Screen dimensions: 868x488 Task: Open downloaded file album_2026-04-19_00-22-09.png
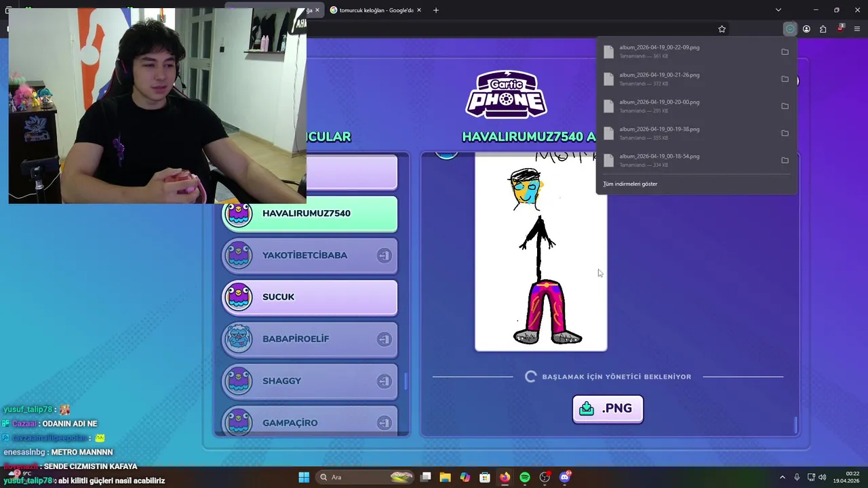(686, 52)
